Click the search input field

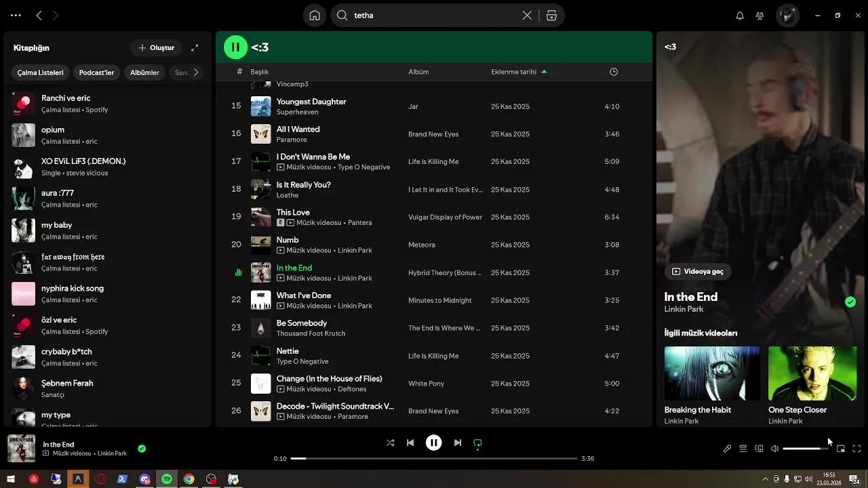[434, 16]
